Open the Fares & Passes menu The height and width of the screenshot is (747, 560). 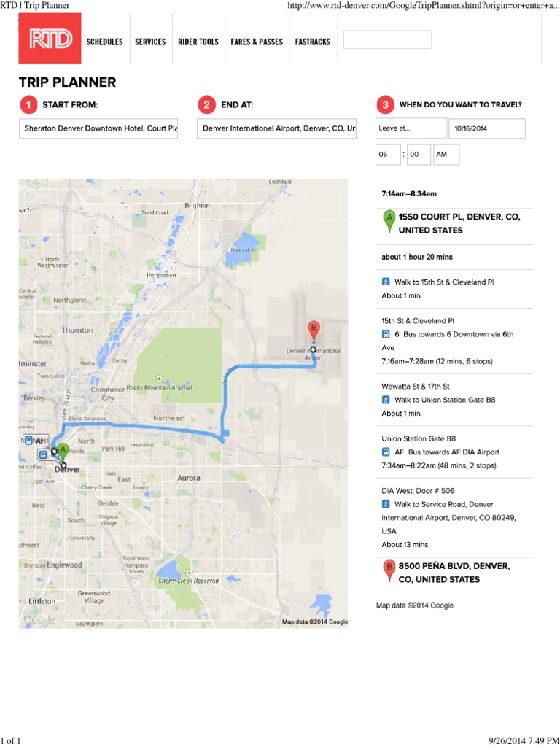click(x=257, y=42)
